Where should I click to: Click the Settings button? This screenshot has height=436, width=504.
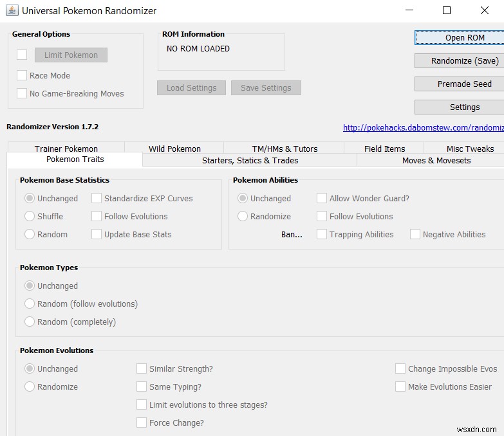465,107
